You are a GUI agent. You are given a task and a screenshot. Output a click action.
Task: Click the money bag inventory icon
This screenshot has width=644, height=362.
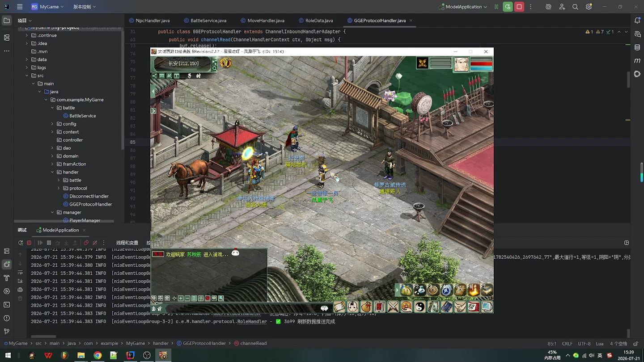pyautogui.click(x=366, y=307)
